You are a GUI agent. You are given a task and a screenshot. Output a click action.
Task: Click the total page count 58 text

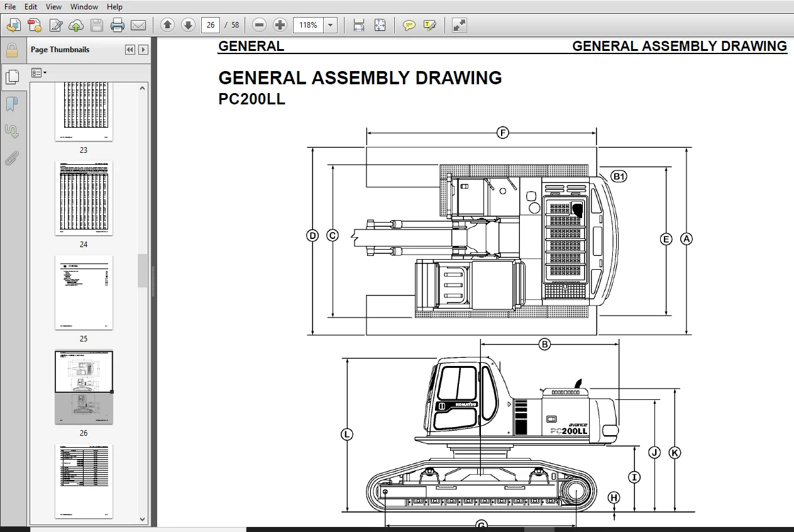pyautogui.click(x=235, y=25)
